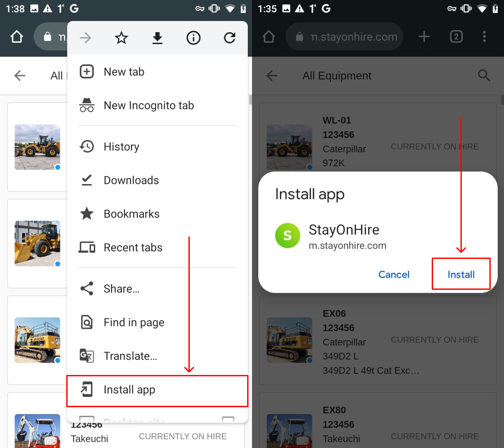Select New tab from the menu
The image size is (504, 448).
[157, 72]
